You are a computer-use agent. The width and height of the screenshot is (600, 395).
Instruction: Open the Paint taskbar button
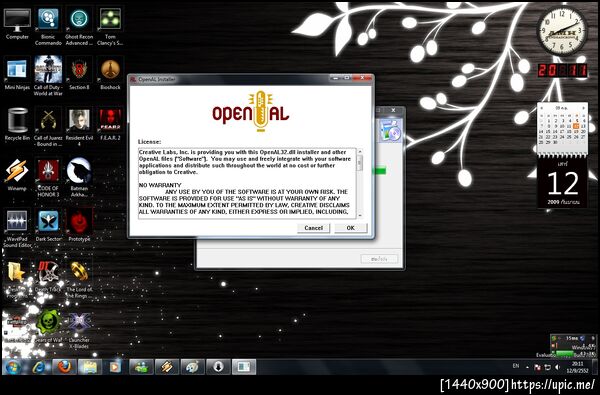point(192,367)
